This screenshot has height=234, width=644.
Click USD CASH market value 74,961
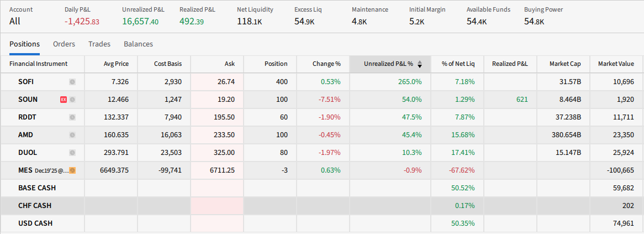[625, 223]
